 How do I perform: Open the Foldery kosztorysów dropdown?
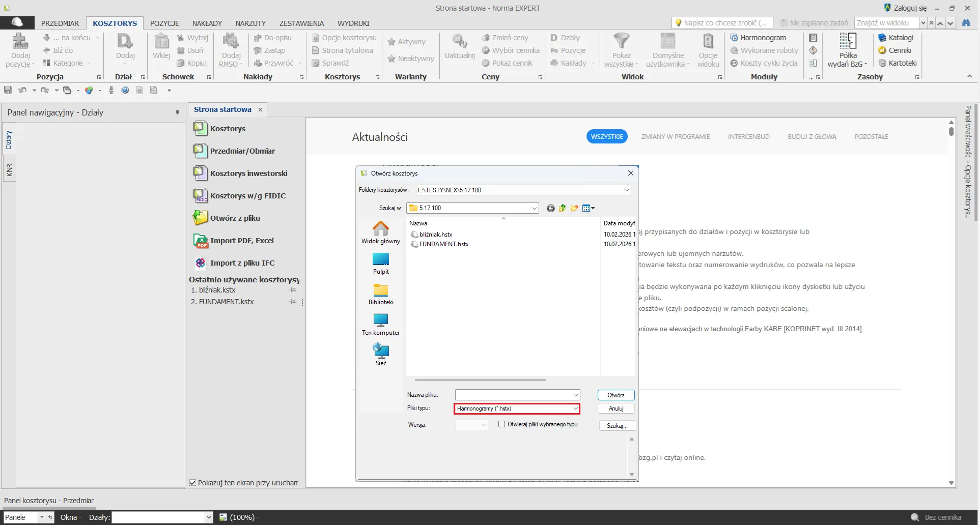(626, 190)
